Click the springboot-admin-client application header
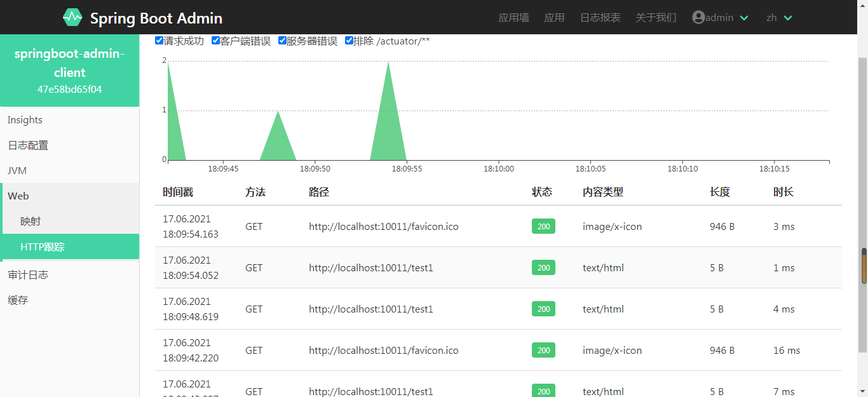Image resolution: width=868 pixels, height=397 pixels. pos(69,63)
